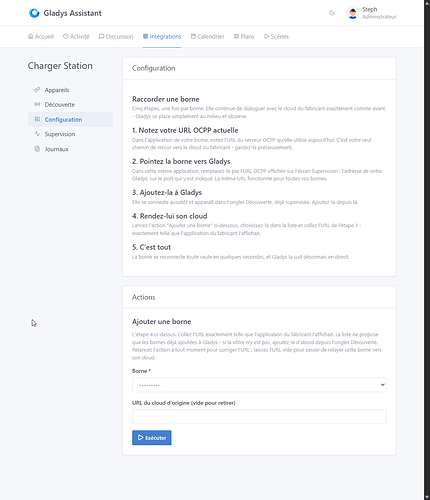
Task: Switch to the Activité tab
Action: tap(76, 36)
